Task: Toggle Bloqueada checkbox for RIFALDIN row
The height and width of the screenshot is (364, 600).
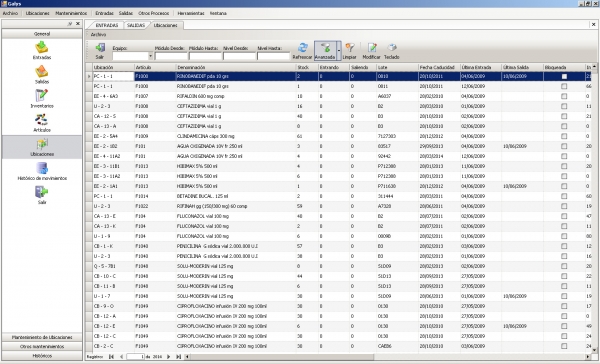Action: (x=564, y=96)
